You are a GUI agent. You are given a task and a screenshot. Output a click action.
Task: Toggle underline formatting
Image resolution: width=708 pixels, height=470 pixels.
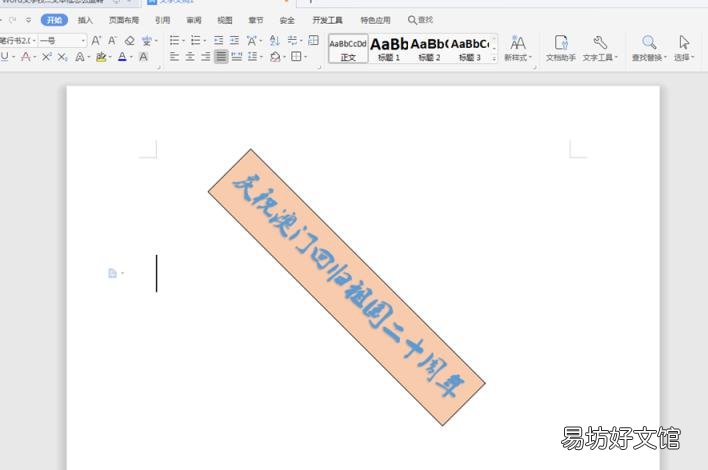(5, 56)
